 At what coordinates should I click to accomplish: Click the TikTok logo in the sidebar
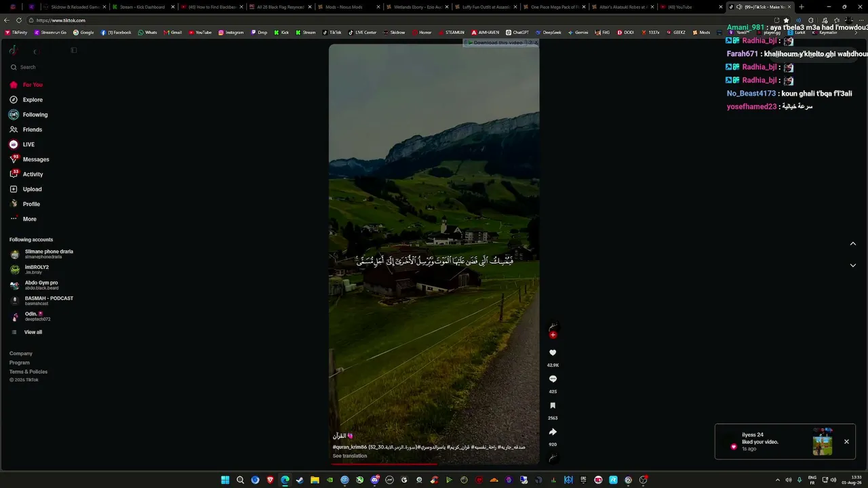(14, 50)
